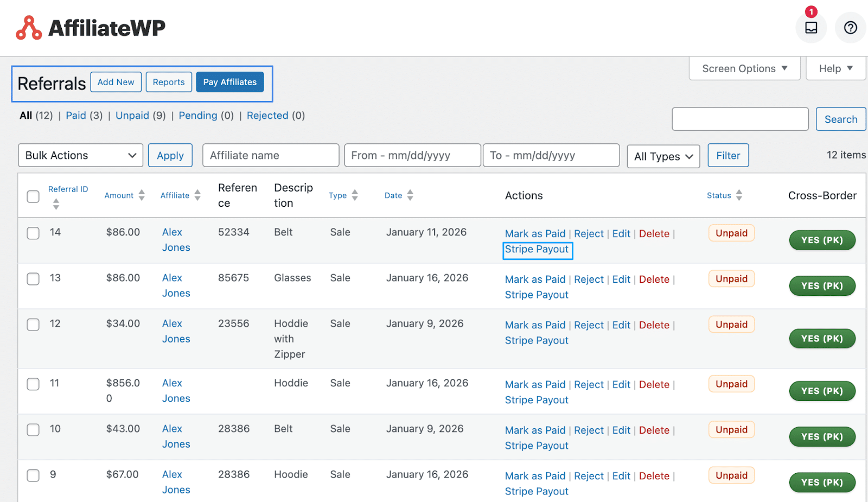Open the Reports button

[169, 82]
